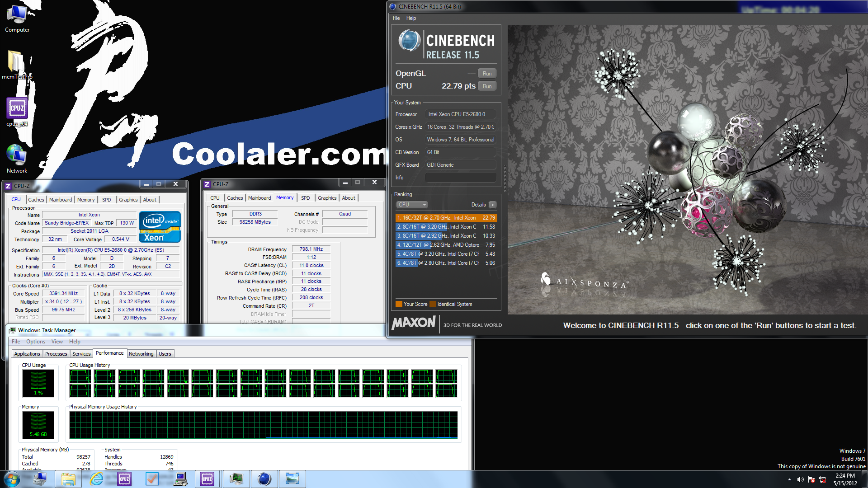Open the Options menu in Task Manager
The height and width of the screenshot is (488, 868).
click(x=36, y=342)
